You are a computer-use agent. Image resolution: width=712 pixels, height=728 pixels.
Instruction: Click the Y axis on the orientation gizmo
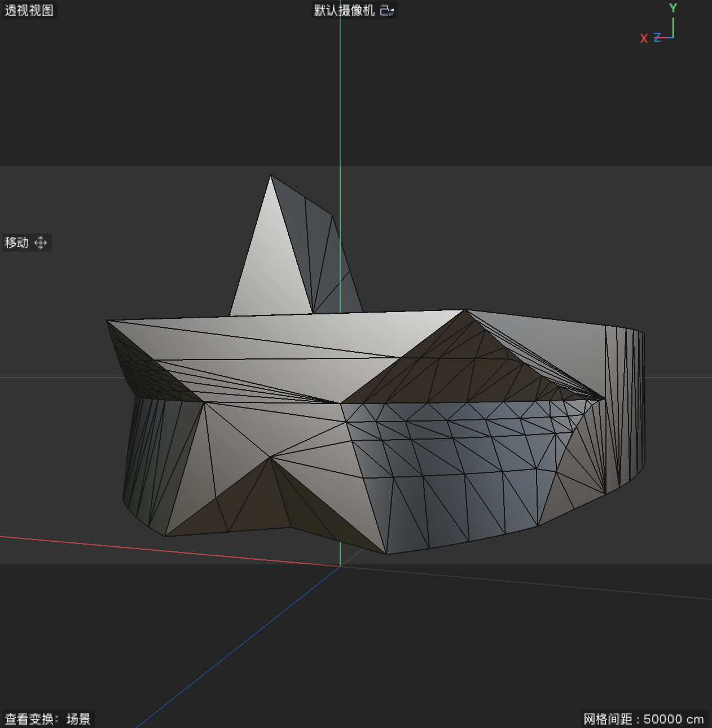tap(673, 8)
